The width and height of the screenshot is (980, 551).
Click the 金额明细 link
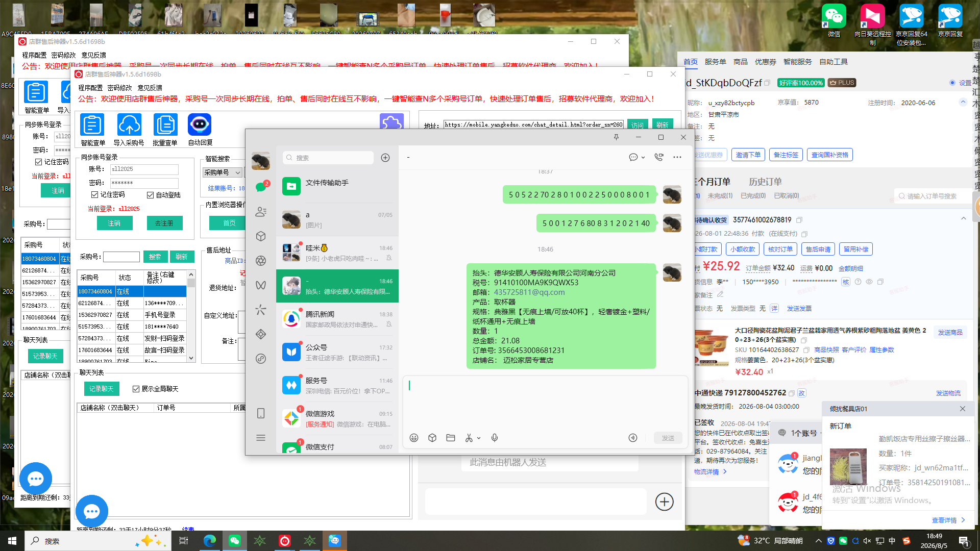coord(851,268)
